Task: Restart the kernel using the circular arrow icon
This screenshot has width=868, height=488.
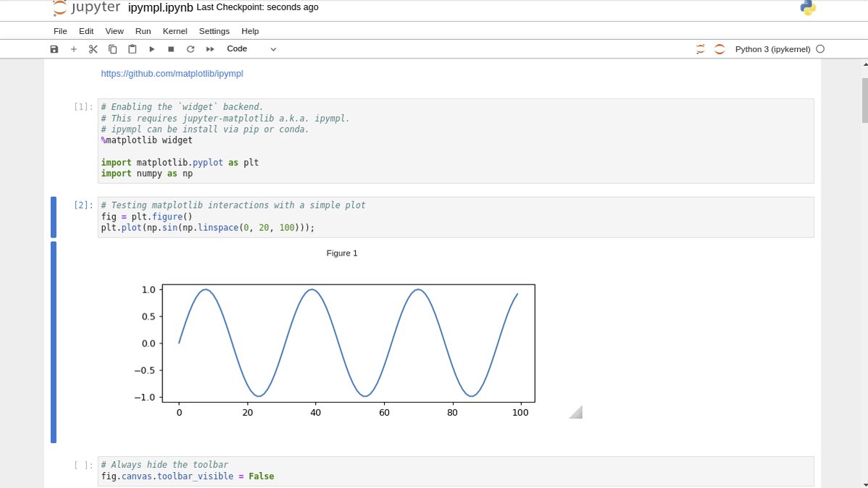Action: coord(191,49)
